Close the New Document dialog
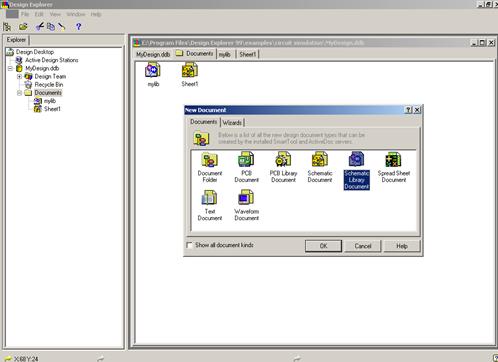 tap(417, 110)
